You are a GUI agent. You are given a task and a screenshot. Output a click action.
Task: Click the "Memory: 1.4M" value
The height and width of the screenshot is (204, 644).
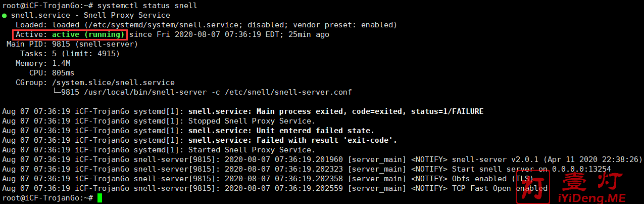pos(61,63)
